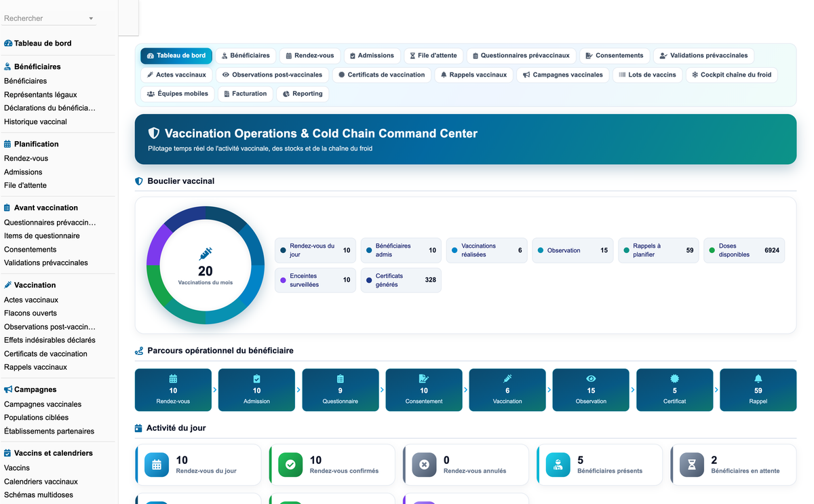Open the Facturation tab
The width and height of the screenshot is (814, 504).
pyautogui.click(x=246, y=94)
